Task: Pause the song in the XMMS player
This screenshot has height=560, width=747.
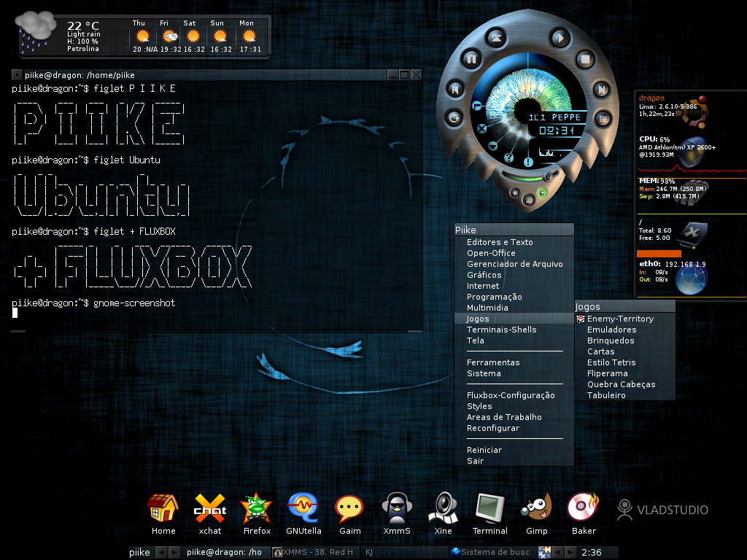Action: click(x=472, y=59)
